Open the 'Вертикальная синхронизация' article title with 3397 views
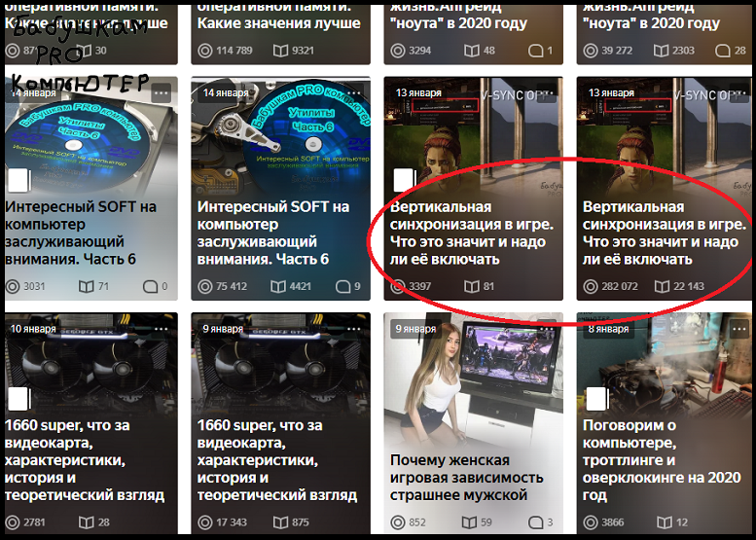The width and height of the screenshot is (756, 540). pos(472,234)
